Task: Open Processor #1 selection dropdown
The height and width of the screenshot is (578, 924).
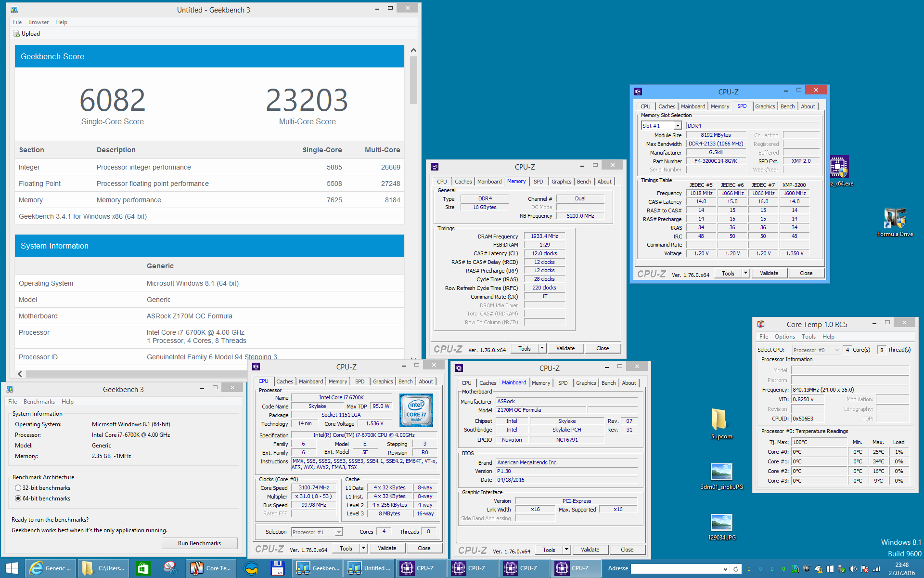Action: (x=317, y=532)
